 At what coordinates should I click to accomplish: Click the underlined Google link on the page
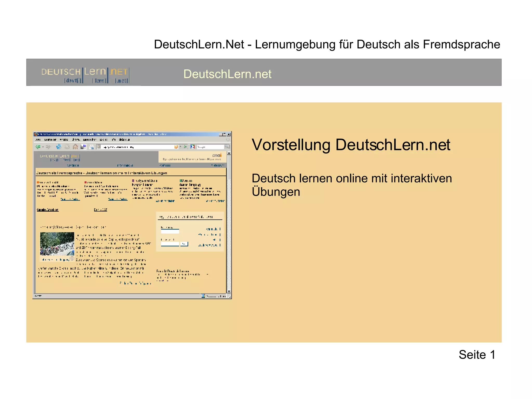[48, 210]
